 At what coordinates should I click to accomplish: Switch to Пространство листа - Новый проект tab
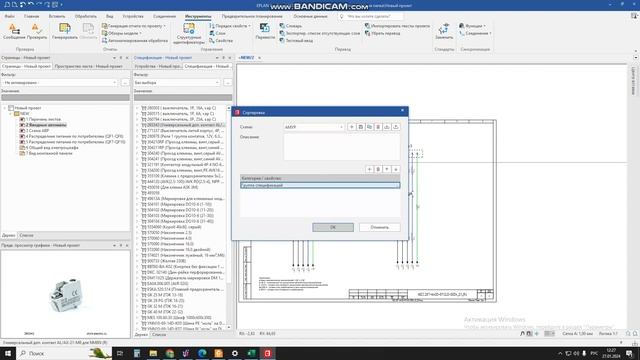point(89,66)
